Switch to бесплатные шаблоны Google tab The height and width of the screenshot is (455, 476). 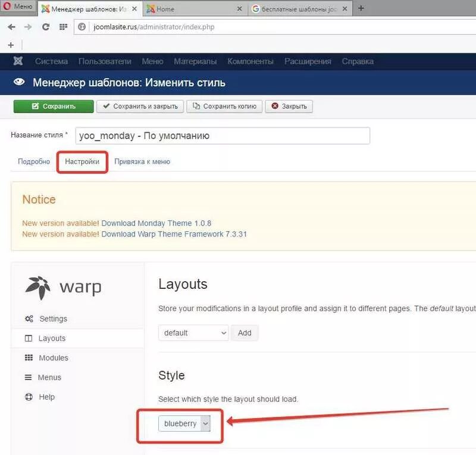point(300,9)
